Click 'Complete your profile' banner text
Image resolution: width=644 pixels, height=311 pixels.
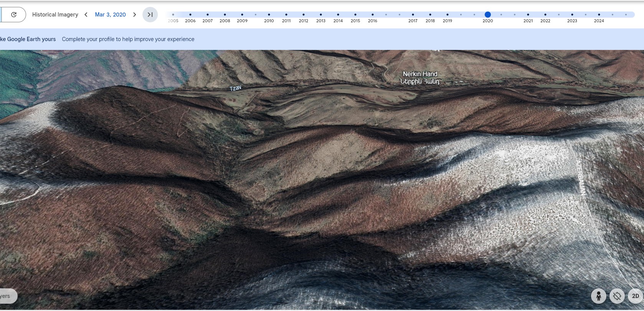pos(128,39)
